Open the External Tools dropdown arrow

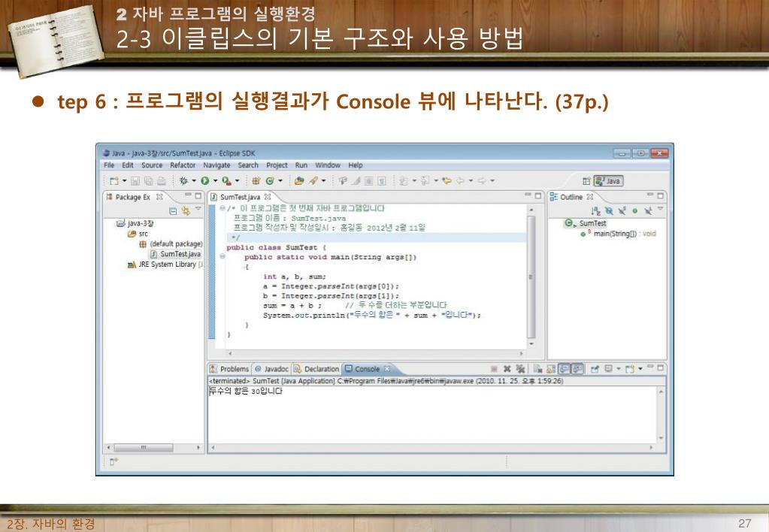click(238, 181)
